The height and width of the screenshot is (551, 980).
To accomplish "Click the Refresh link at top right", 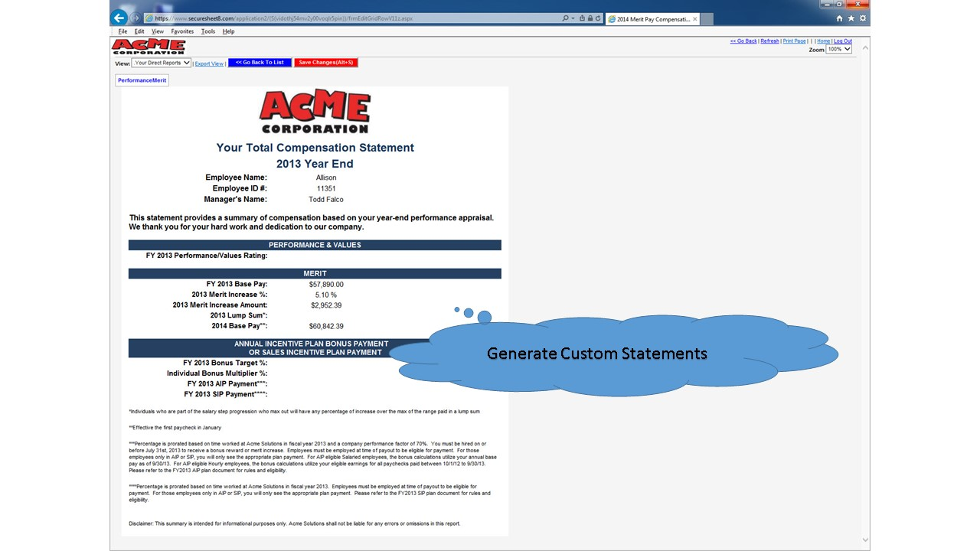I will [x=769, y=41].
